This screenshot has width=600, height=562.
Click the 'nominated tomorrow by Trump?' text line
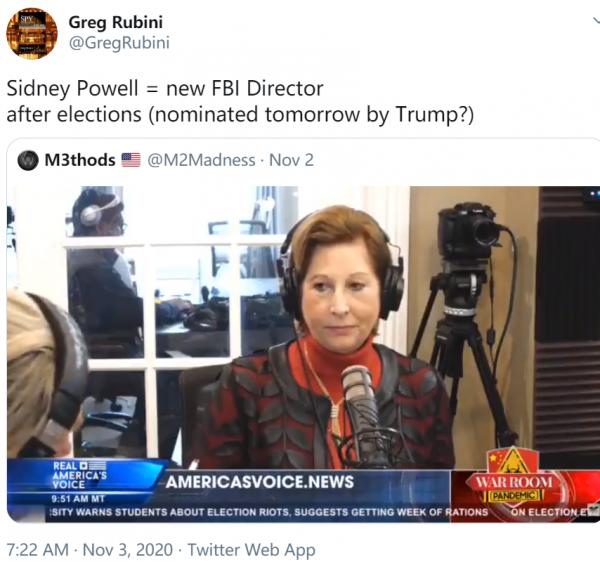tap(311, 114)
